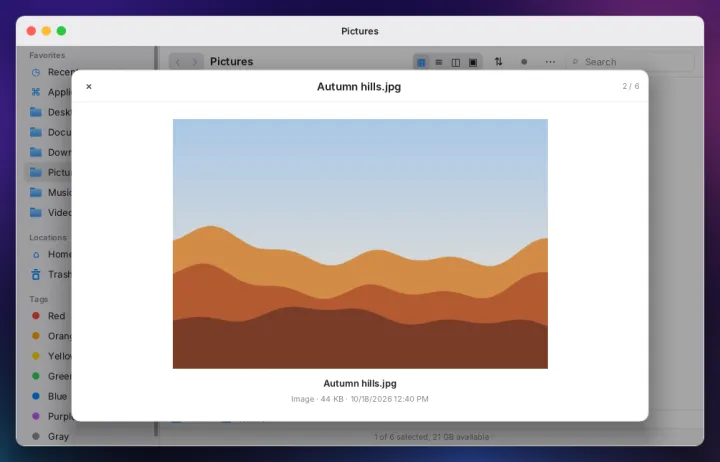Filter by Yellow tag
The width and height of the screenshot is (720, 462).
coord(48,356)
